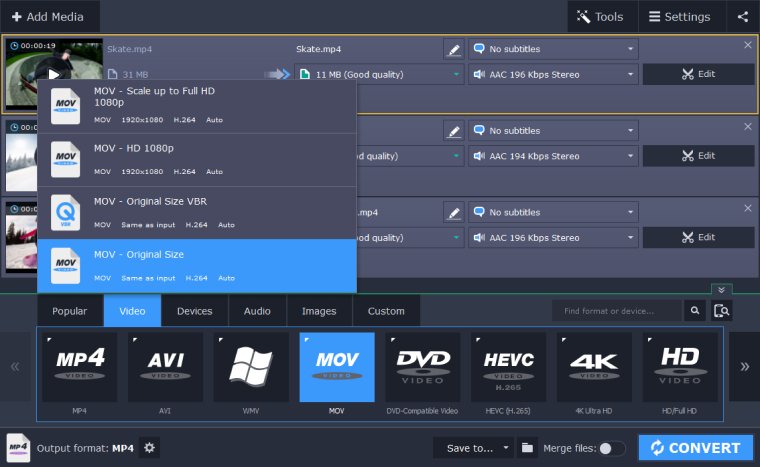760x467 pixels.
Task: Edit the Skate.mp4 output name pencil
Action: coord(454,49)
